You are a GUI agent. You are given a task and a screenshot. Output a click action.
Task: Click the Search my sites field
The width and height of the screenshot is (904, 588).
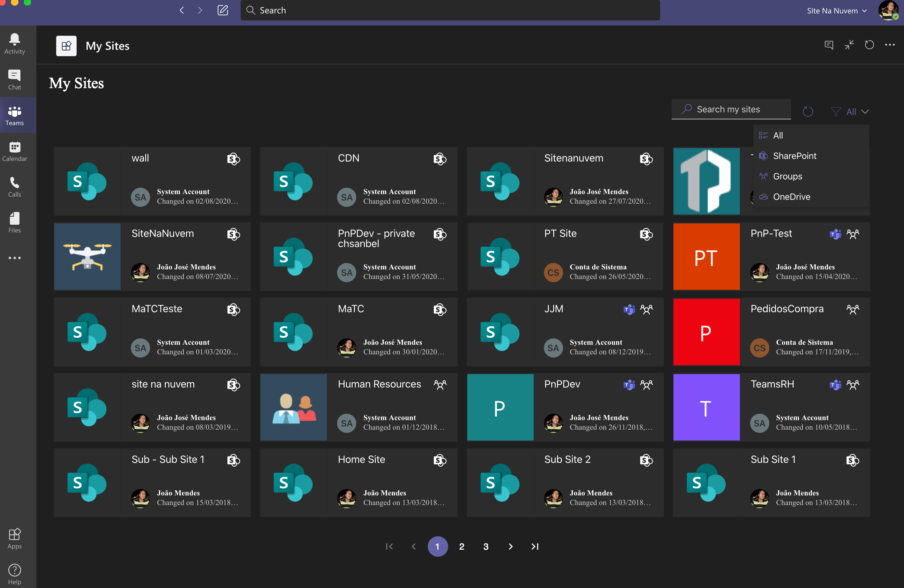point(731,109)
